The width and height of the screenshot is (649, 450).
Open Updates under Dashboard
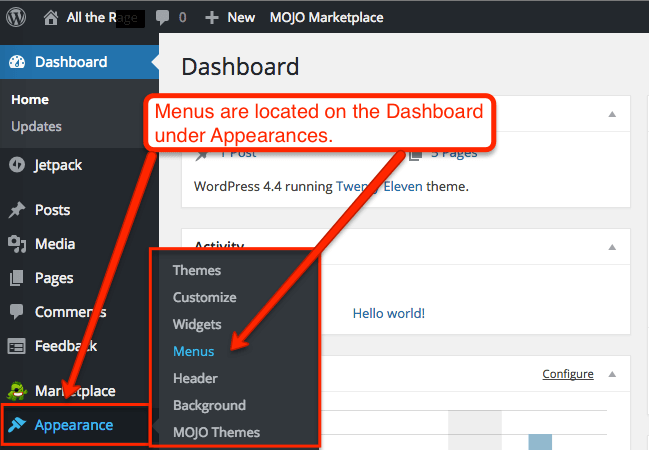[36, 126]
